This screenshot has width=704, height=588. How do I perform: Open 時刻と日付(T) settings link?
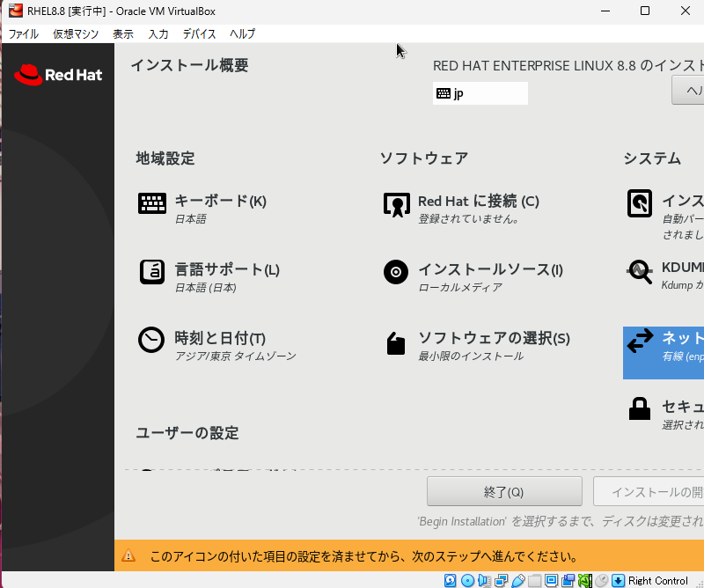point(220,338)
